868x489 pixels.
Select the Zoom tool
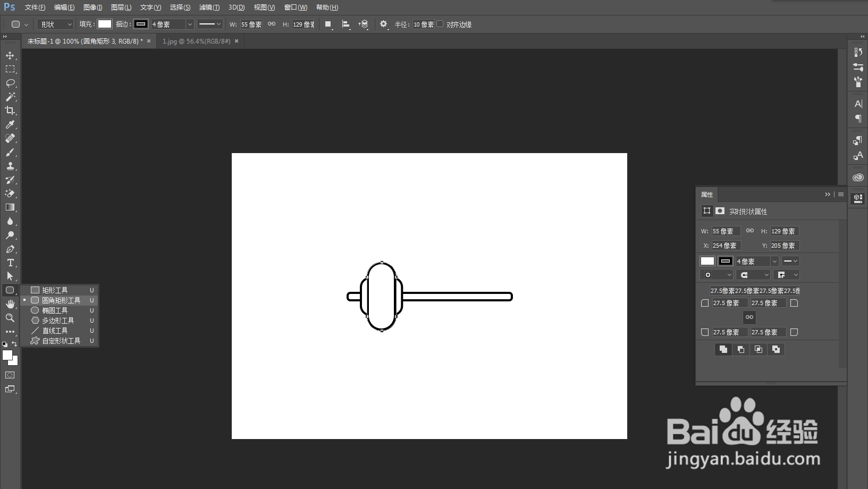point(10,318)
